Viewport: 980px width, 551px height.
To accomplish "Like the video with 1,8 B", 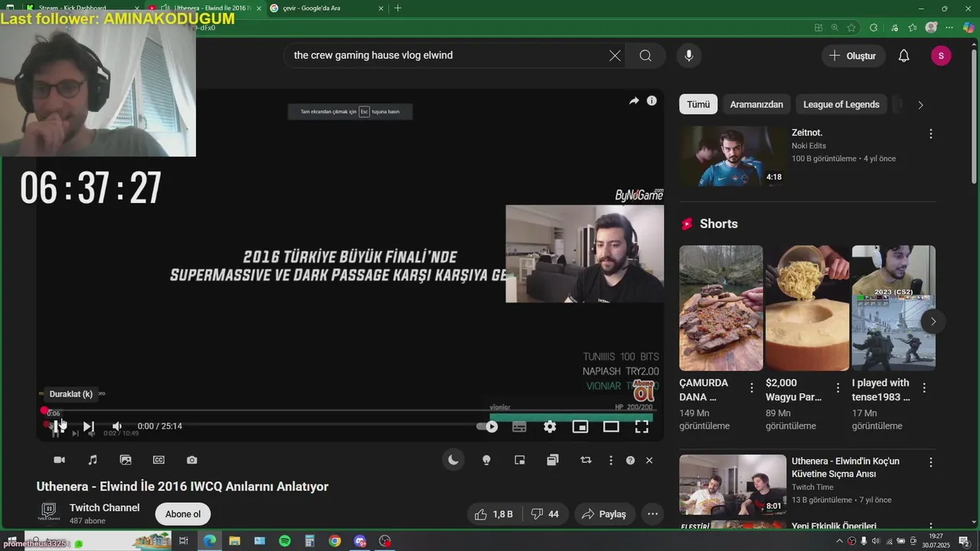I will [x=494, y=514].
